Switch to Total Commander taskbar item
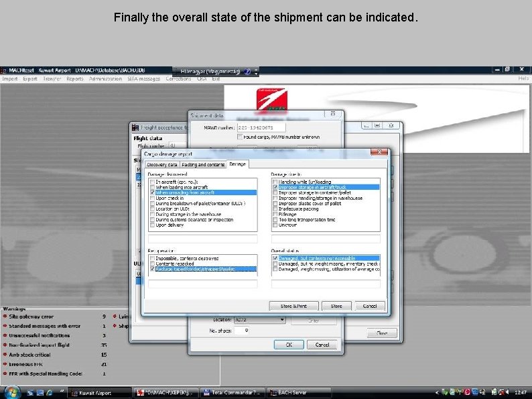 click(232, 393)
